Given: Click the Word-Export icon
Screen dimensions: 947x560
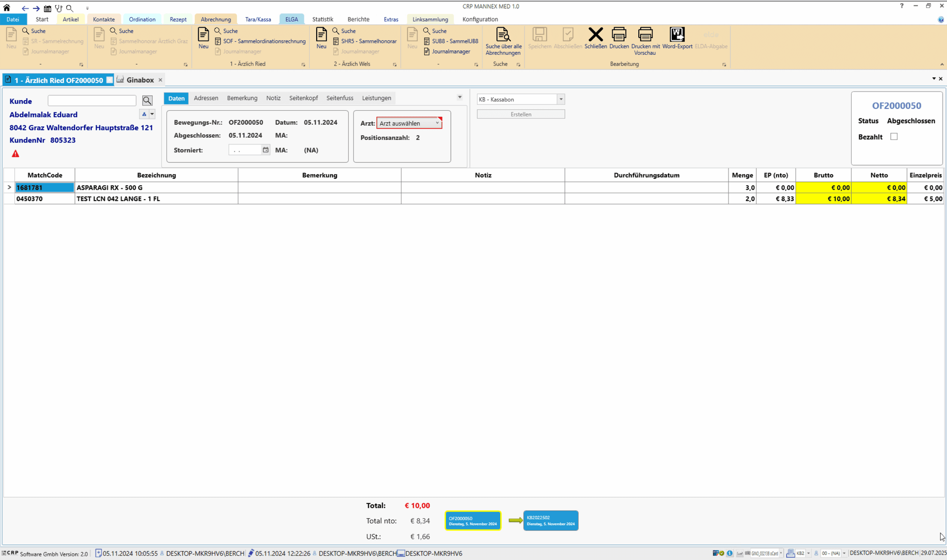Looking at the screenshot, I should 677,38.
